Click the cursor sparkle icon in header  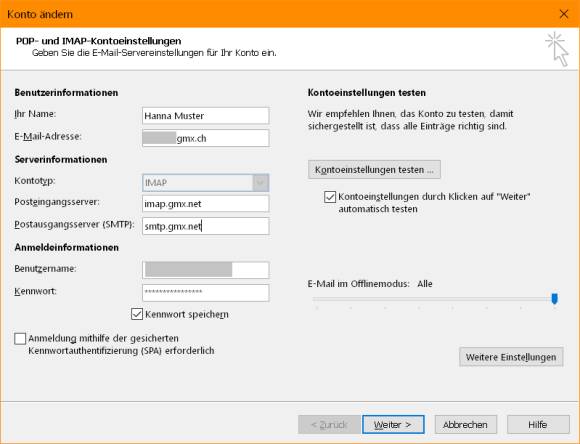tap(557, 49)
